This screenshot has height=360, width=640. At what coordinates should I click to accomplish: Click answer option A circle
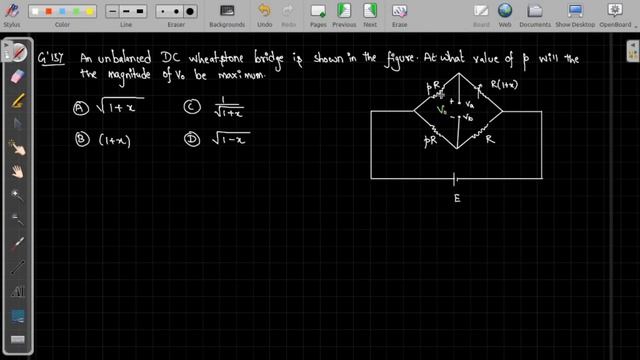coord(81,108)
